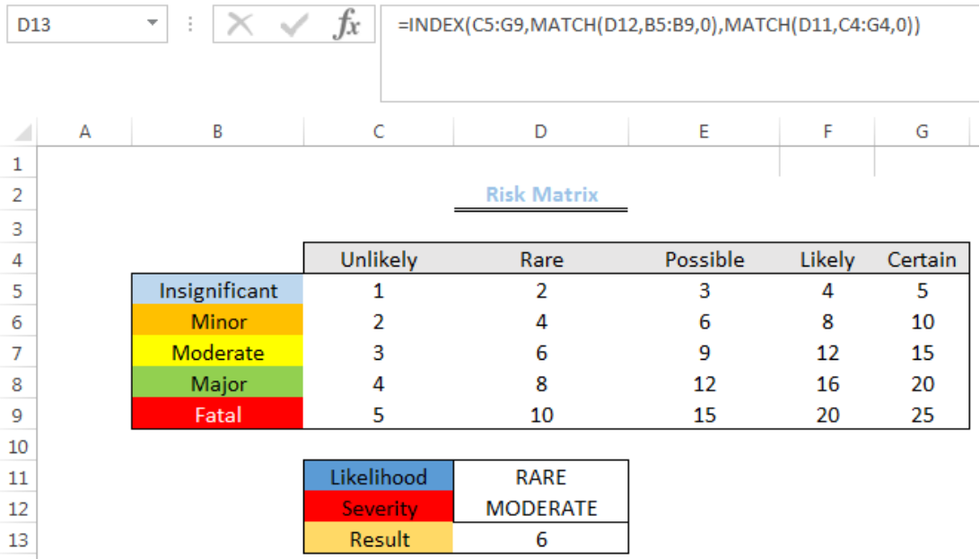Open the Name Box dropdown arrow

click(x=151, y=24)
